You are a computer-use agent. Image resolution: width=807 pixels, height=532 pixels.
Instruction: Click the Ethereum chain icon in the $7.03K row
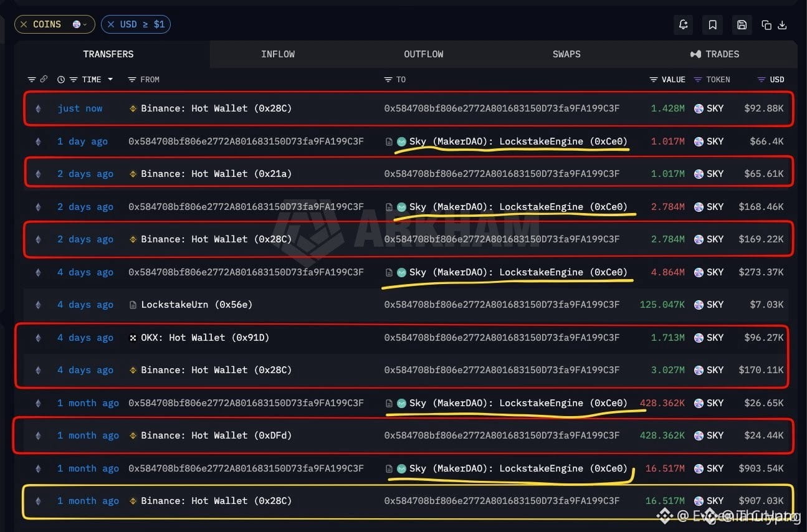[38, 305]
